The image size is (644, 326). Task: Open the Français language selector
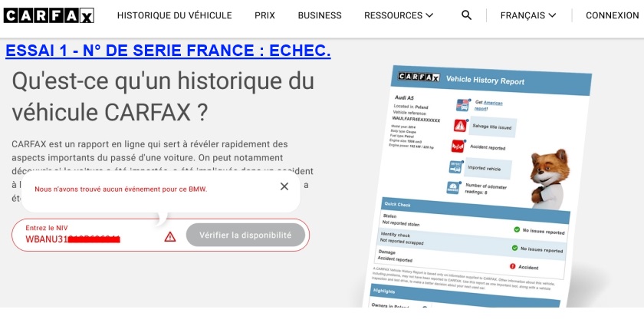tap(527, 15)
